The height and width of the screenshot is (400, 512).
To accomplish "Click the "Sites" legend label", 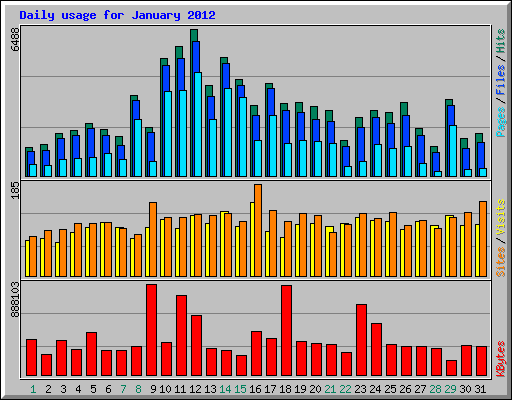I will pyautogui.click(x=501, y=262).
